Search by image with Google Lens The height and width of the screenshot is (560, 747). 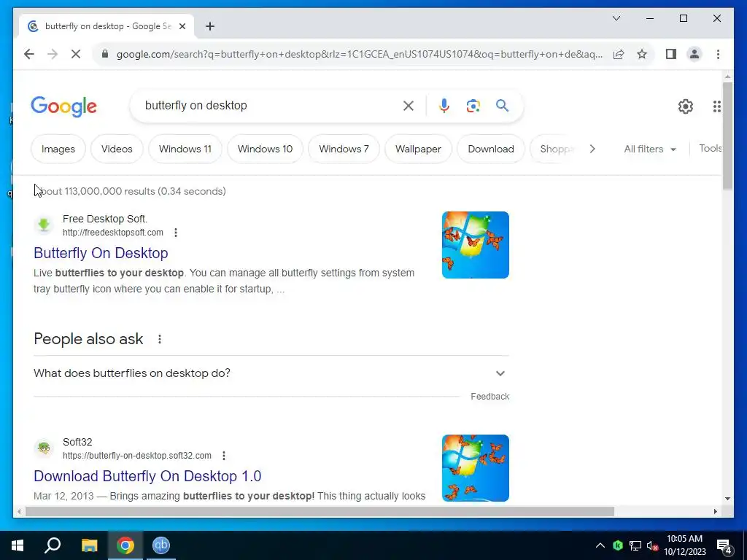tap(473, 106)
